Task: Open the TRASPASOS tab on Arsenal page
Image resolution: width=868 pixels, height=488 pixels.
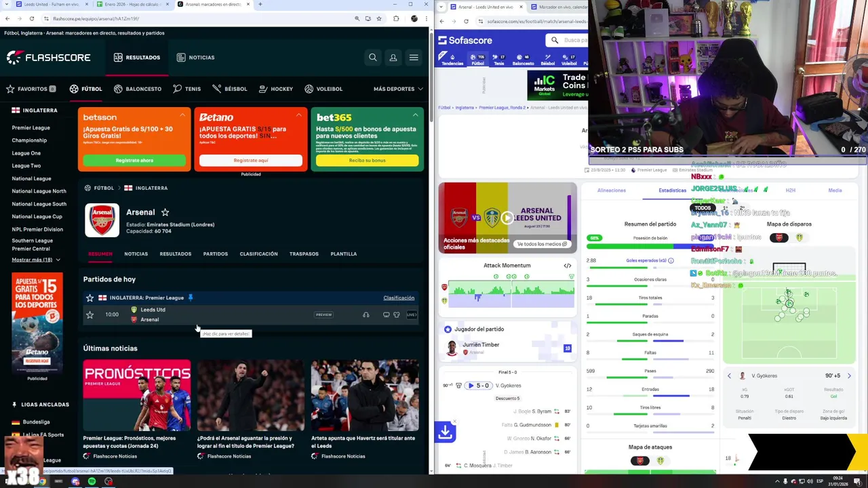Action: click(304, 254)
